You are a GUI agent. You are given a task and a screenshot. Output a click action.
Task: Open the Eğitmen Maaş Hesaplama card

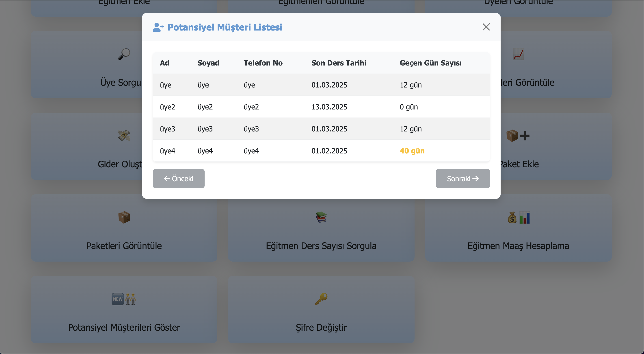(518, 246)
